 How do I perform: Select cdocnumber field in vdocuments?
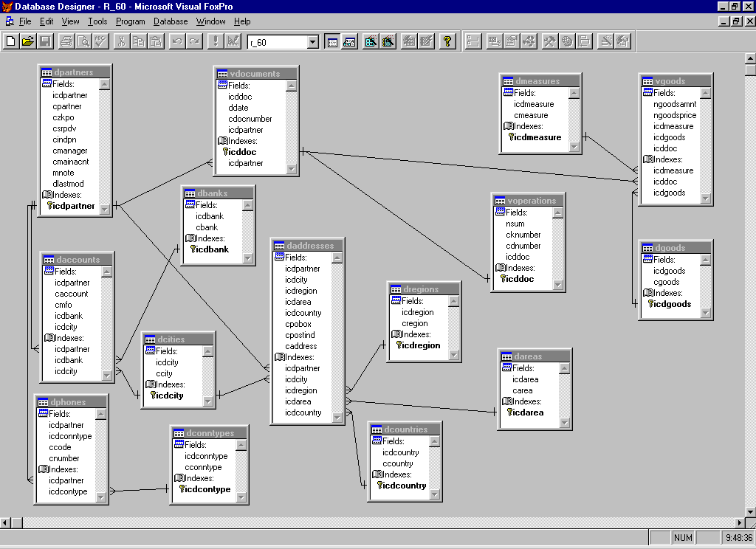tap(250, 119)
